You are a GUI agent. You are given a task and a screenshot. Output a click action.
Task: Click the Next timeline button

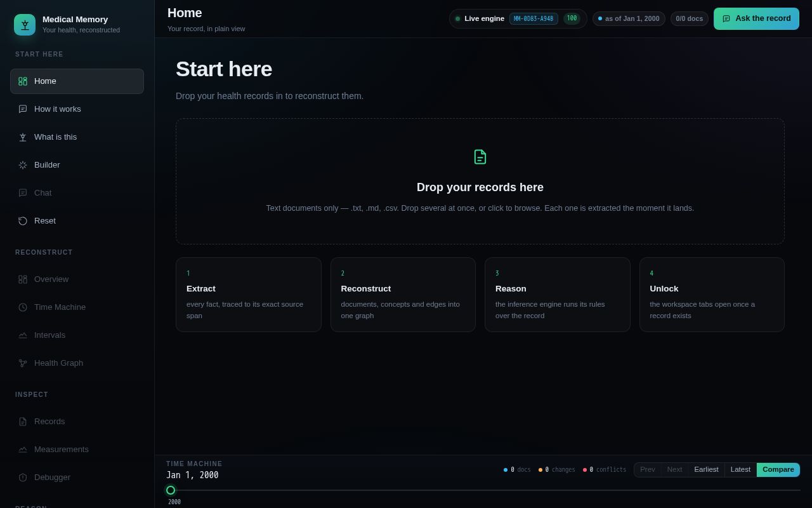[x=675, y=470]
